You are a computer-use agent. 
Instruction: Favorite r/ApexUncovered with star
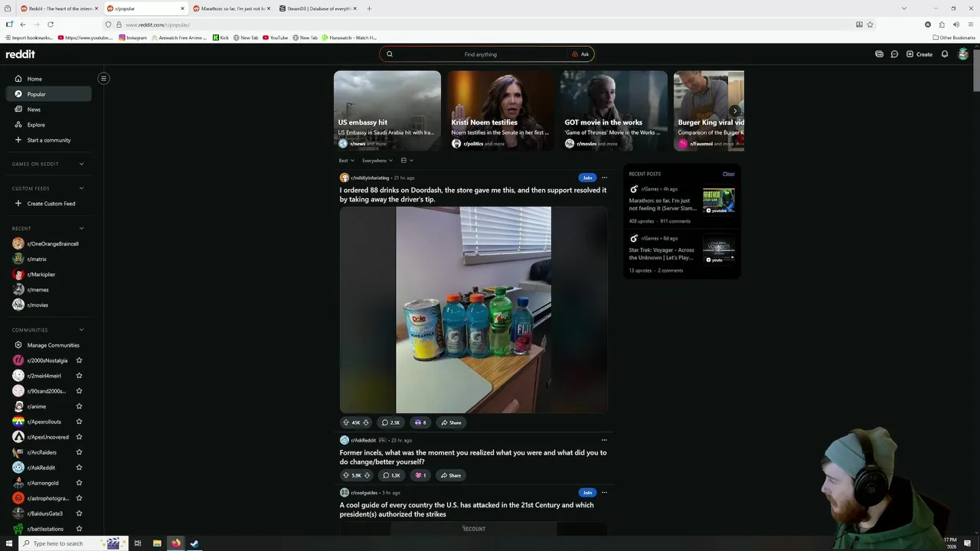tap(79, 437)
